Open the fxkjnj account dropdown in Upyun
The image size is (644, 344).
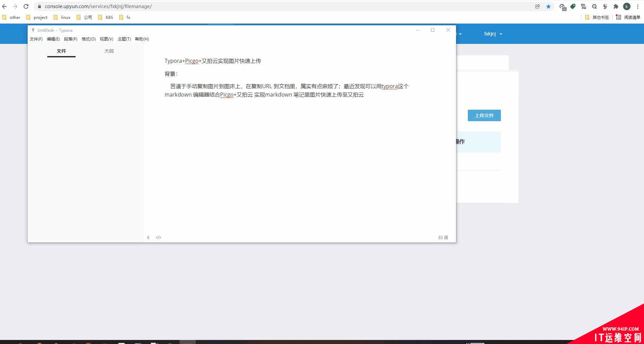[493, 34]
